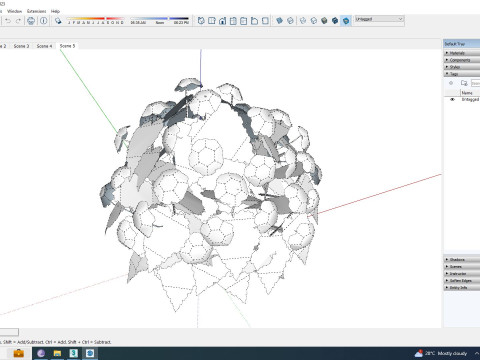Click the Undo arrow in the toolbar
480x360 pixels.
coord(8,21)
